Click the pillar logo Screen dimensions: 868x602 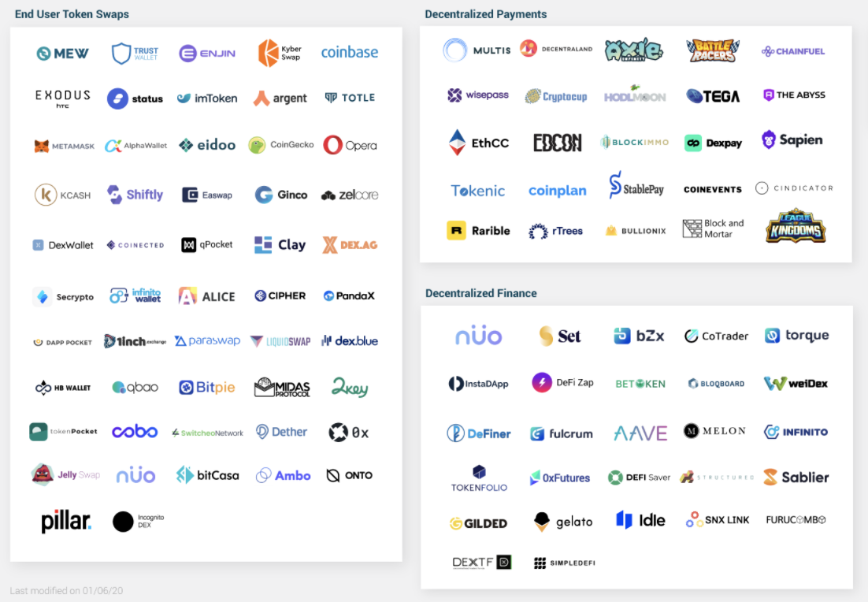[x=66, y=521]
